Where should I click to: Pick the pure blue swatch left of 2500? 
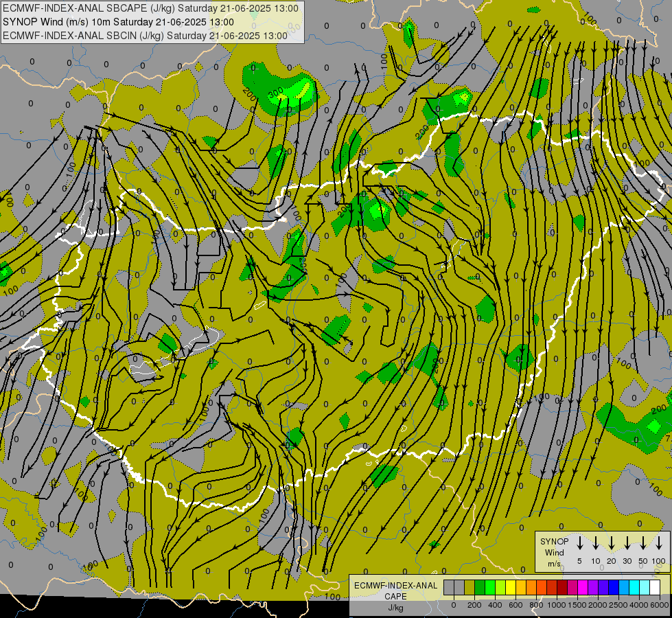point(614,588)
